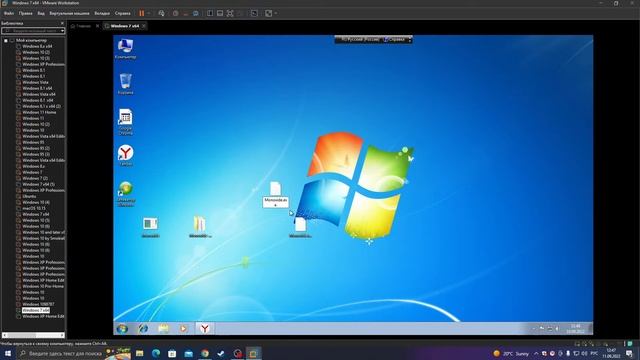Viewport: 640px width, 360px height.
Task: Select the Computer desktop icon in guest
Action: (125, 49)
